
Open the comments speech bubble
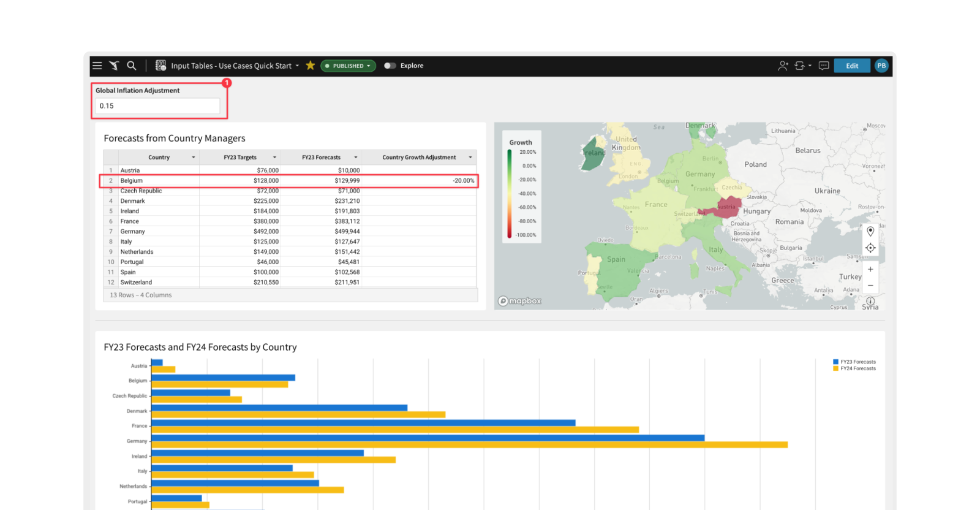pos(824,66)
